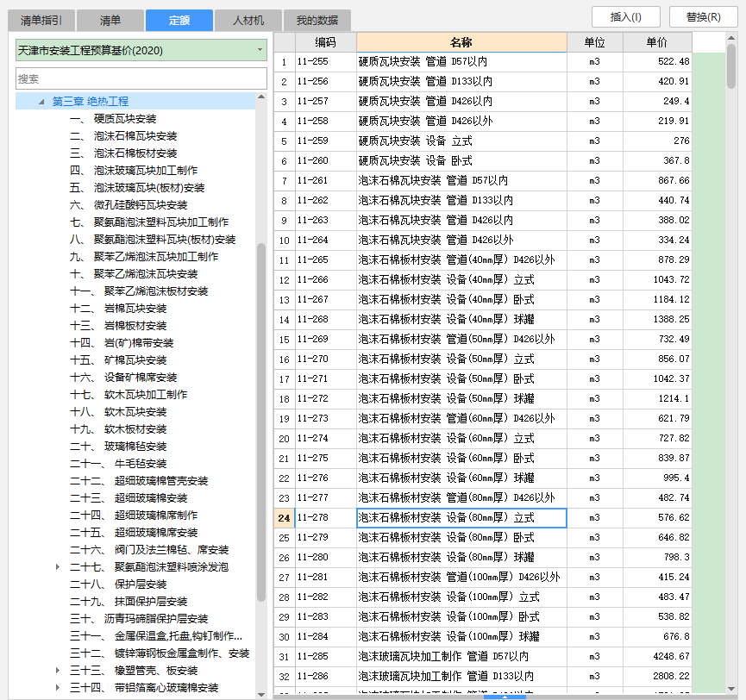The height and width of the screenshot is (700, 746).
Task: Switch to the 清单指引 tab
Action: click(x=41, y=20)
